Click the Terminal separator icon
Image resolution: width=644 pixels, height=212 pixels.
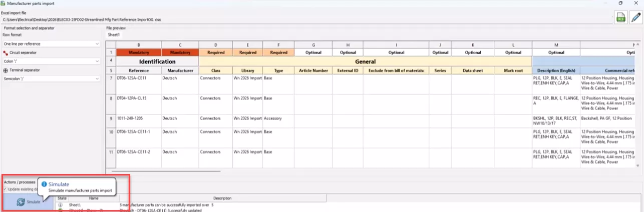click(5, 70)
